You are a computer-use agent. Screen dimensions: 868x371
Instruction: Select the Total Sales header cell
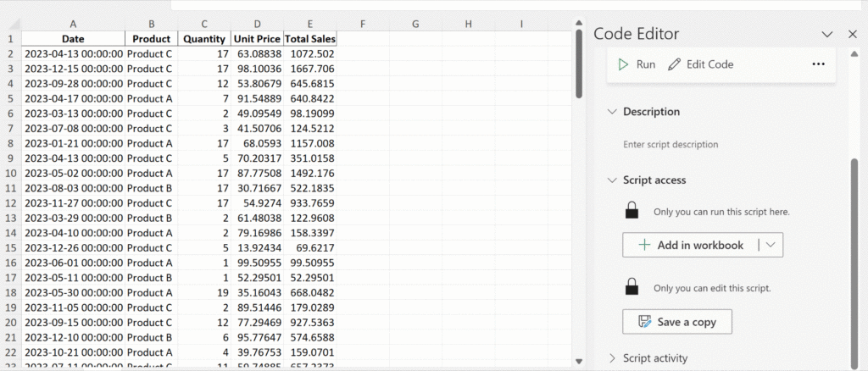tap(310, 39)
